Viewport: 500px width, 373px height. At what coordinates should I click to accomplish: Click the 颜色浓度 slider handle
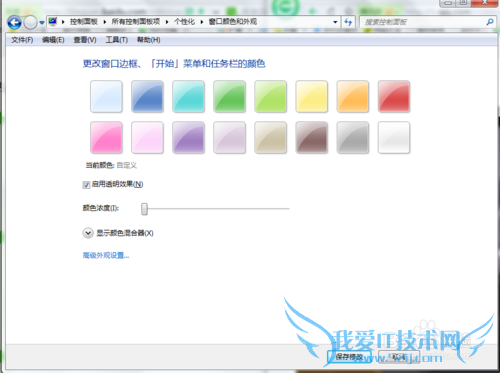[x=144, y=209]
